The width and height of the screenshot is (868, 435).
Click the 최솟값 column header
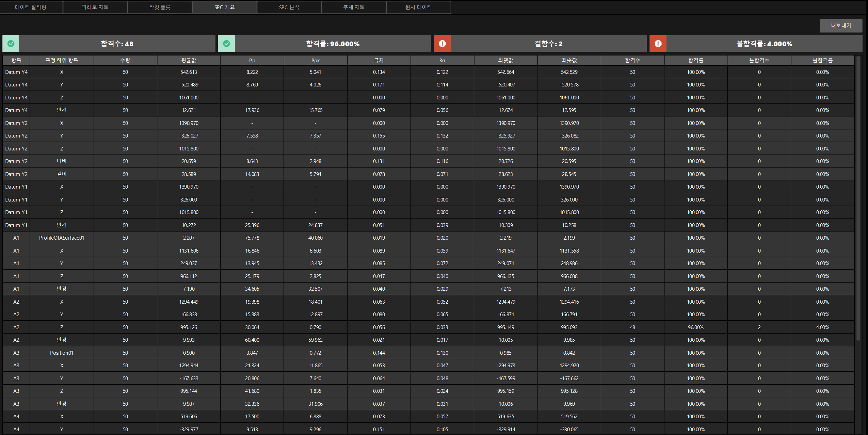point(569,60)
